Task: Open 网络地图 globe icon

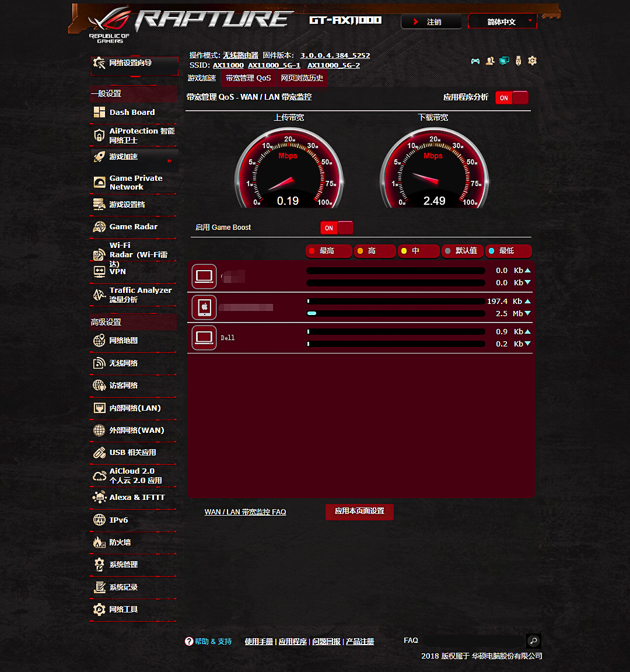Action: (99, 341)
